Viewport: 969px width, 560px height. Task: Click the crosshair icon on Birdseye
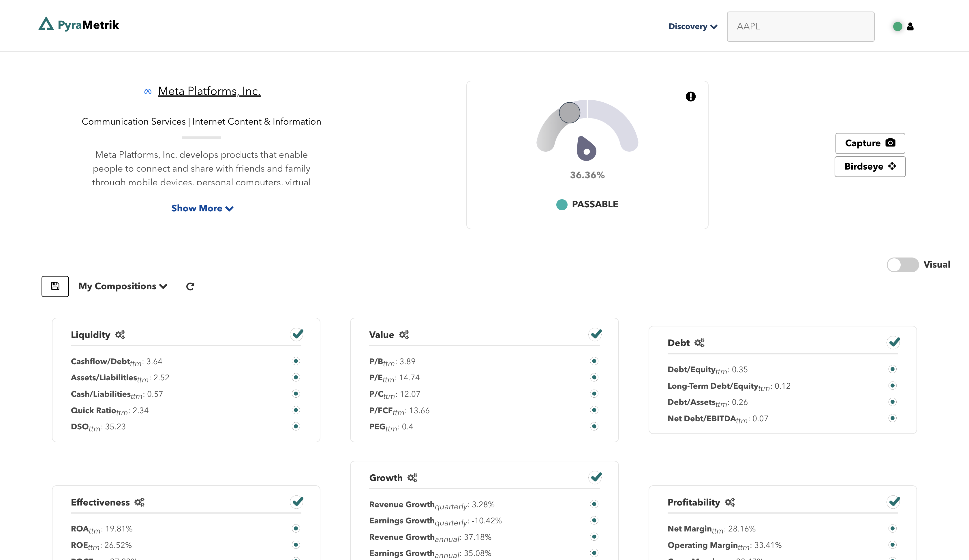[x=892, y=166]
